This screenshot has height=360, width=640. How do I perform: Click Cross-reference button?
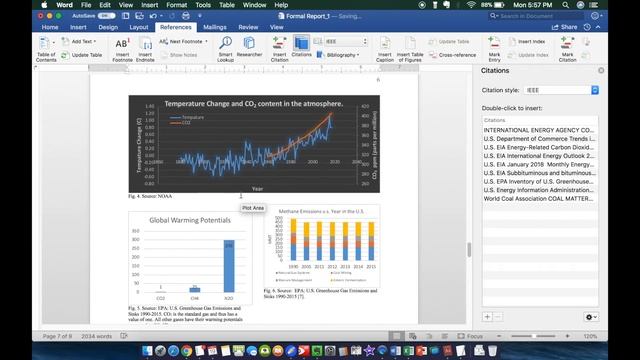[452, 55]
